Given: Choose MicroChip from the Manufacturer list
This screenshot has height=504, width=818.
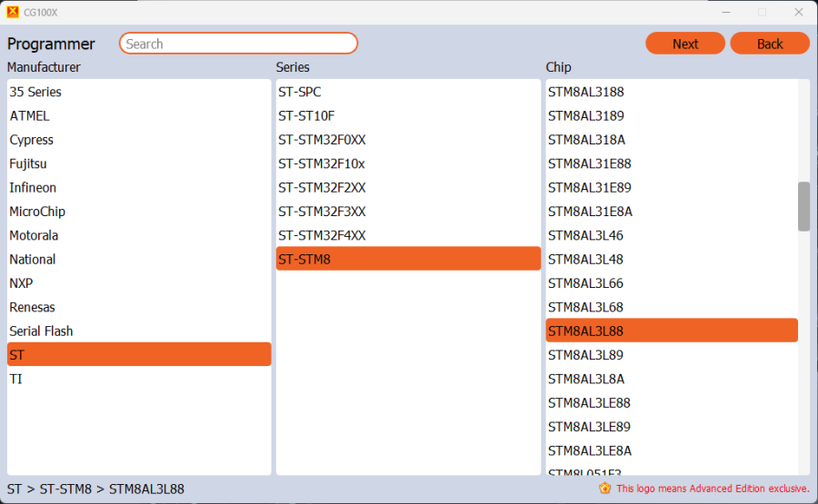Looking at the screenshot, I should tap(37, 212).
